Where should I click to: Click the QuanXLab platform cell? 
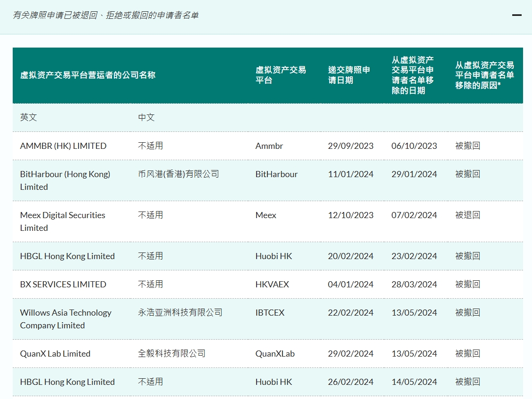[x=275, y=353]
